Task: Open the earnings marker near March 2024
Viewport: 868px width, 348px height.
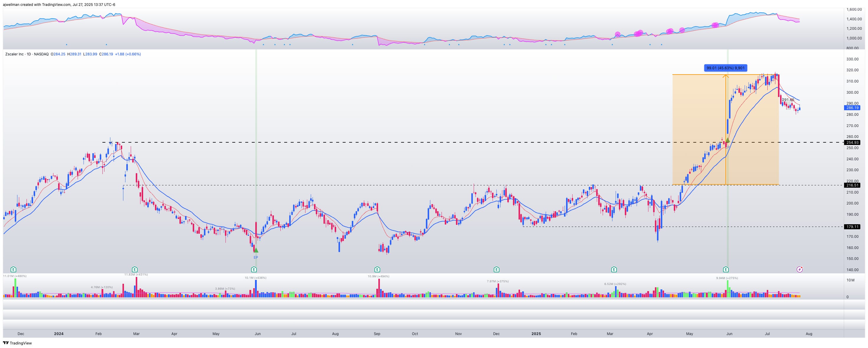Action: pos(135,269)
